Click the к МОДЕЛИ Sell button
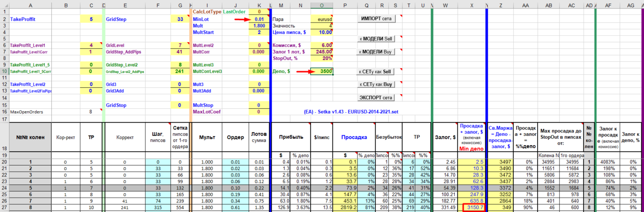The height and width of the screenshot is (212, 644). click(376, 38)
